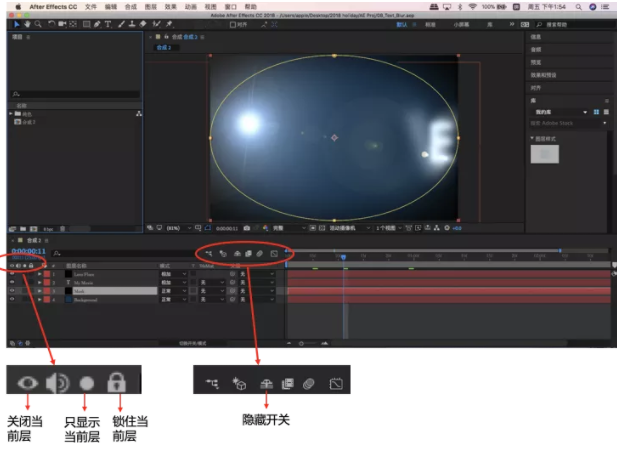Open the 效果和预设 Effects & Presets panel
617x449 pixels.
[x=543, y=75]
